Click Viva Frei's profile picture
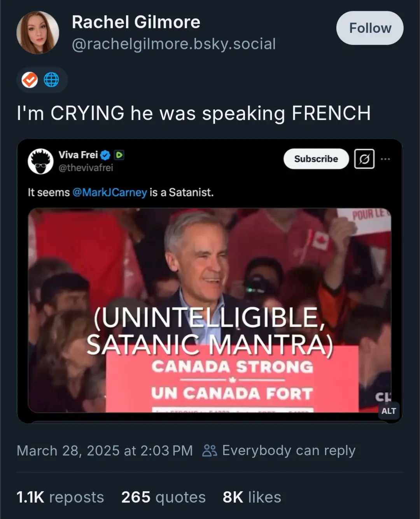Image resolution: width=420 pixels, height=519 pixels. click(x=40, y=161)
